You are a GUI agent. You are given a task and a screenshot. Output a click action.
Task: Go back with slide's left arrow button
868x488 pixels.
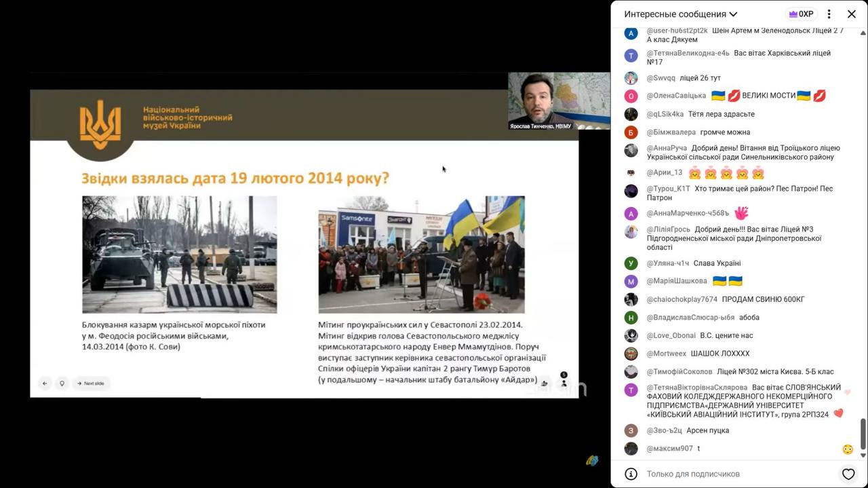(x=45, y=383)
